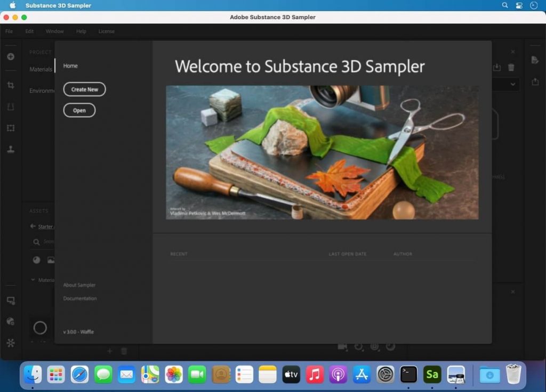Click the download icon near the top right

[x=496, y=68]
